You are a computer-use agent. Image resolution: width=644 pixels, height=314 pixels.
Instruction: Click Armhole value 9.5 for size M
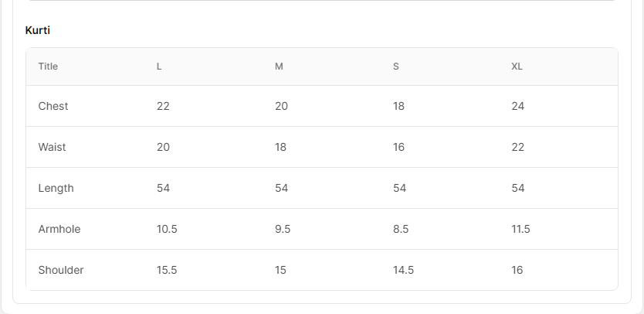283,229
